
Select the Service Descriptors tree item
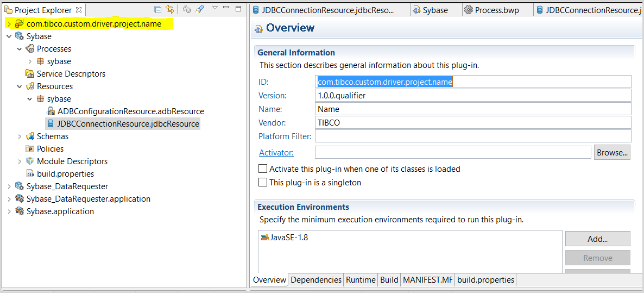[x=71, y=74]
